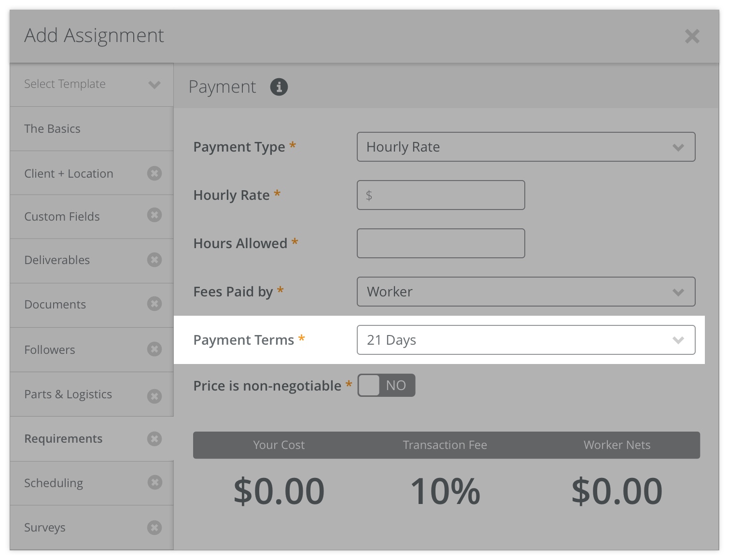Switch to the Requirements section
This screenshot has height=560, width=729.
pos(63,439)
